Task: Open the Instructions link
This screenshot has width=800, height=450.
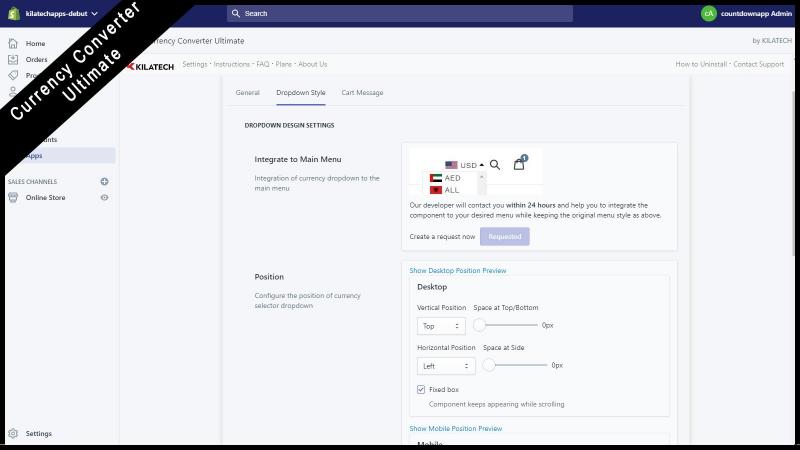Action: click(x=232, y=64)
